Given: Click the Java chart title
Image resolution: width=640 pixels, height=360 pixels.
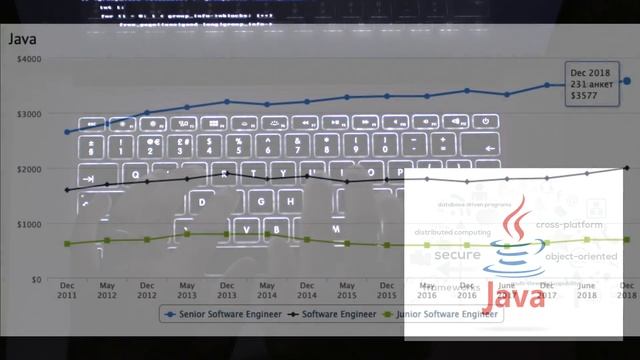Looking at the screenshot, I should [x=22, y=40].
